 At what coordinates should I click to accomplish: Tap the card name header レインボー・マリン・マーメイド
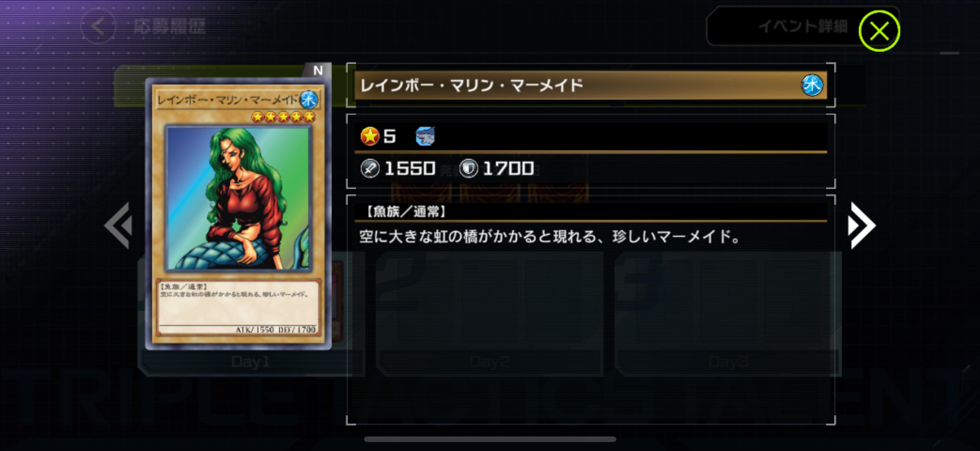point(471,85)
